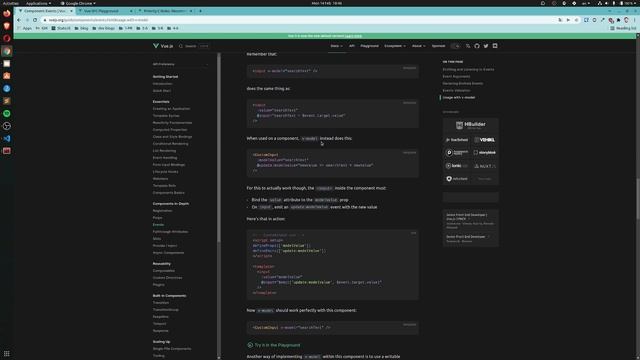Open the Apps bookmarks shortcut
This screenshot has height=360, width=640.
24,28
